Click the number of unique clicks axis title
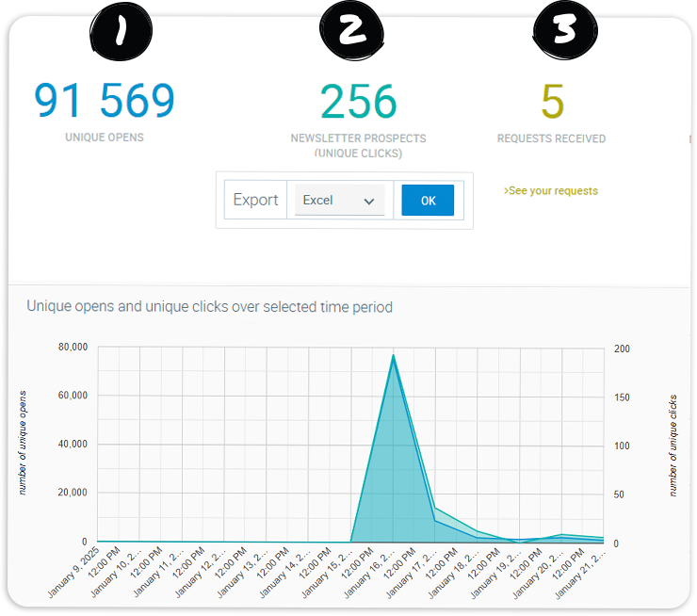 pyautogui.click(x=673, y=445)
